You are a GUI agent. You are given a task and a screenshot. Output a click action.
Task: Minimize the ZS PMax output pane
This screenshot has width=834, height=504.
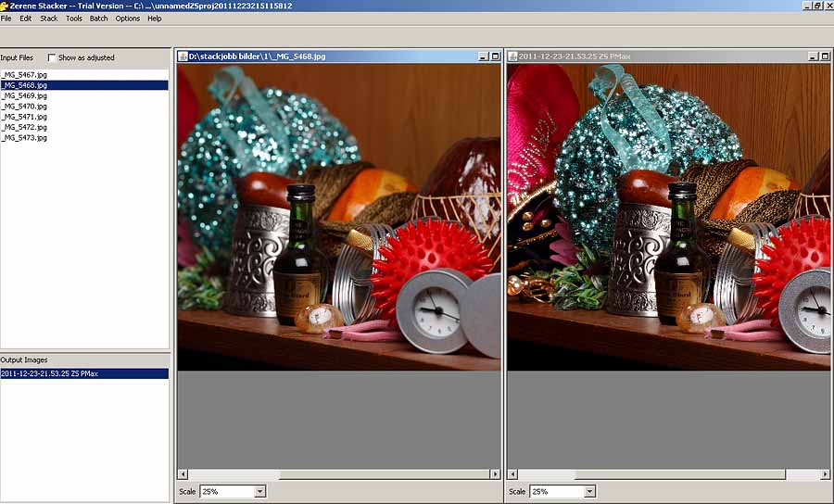(814, 57)
